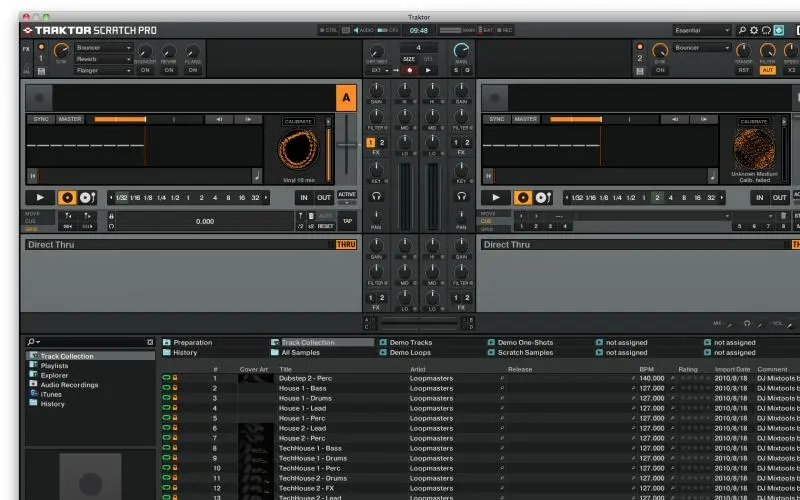Click the CALIBRATE button on Deck A
The width and height of the screenshot is (800, 500).
pos(298,121)
